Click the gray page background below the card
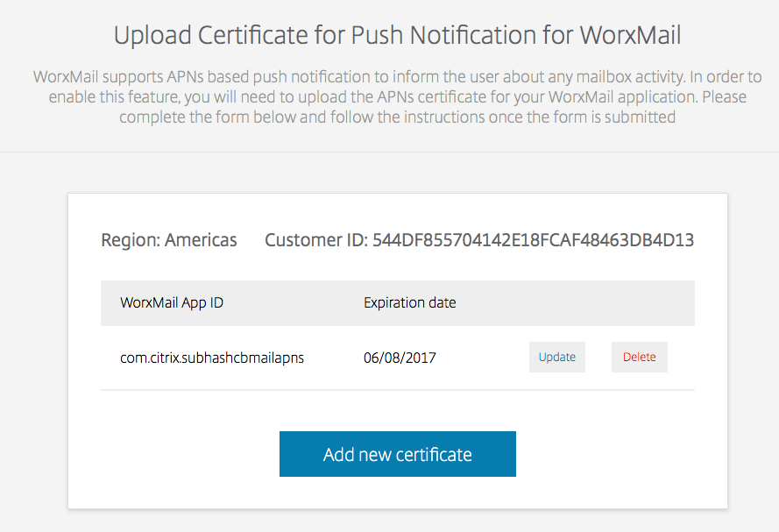The height and width of the screenshot is (532, 779). point(397,521)
